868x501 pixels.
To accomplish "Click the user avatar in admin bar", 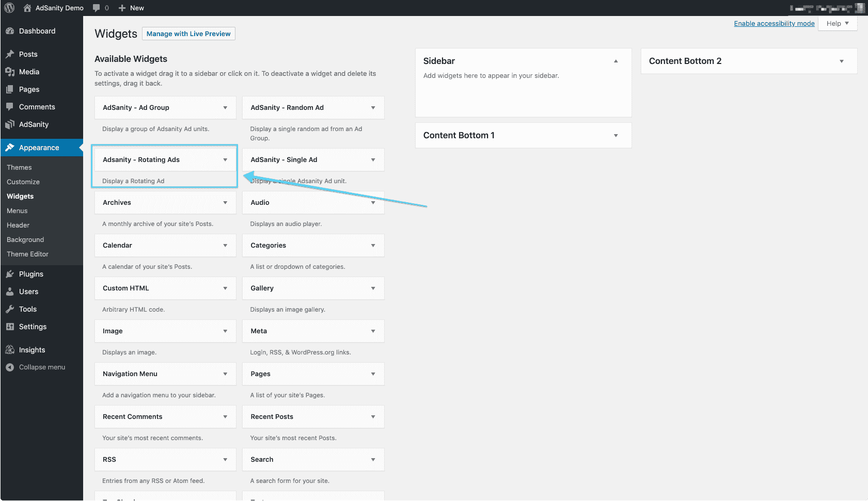I will click(860, 8).
